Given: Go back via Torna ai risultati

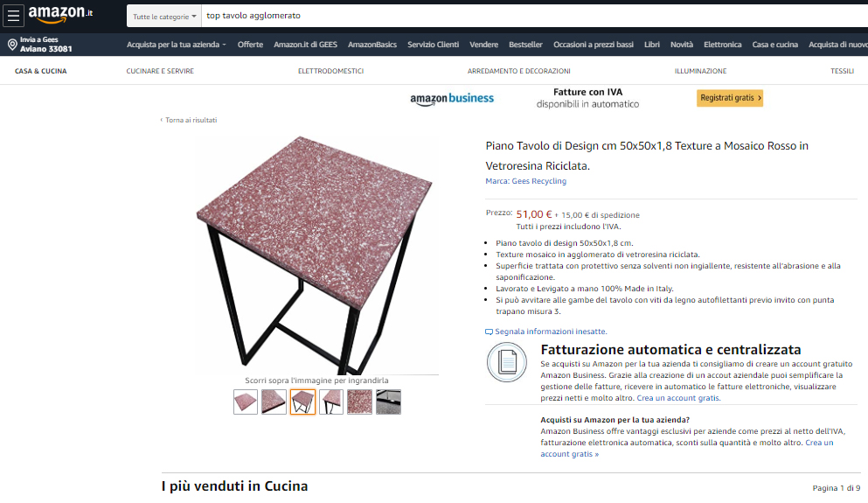Looking at the screenshot, I should pos(189,120).
